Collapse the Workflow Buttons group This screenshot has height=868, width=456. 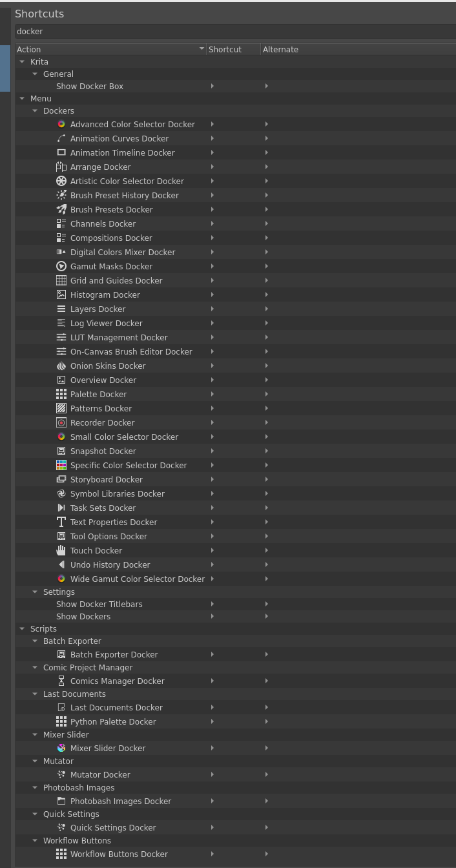(35, 840)
